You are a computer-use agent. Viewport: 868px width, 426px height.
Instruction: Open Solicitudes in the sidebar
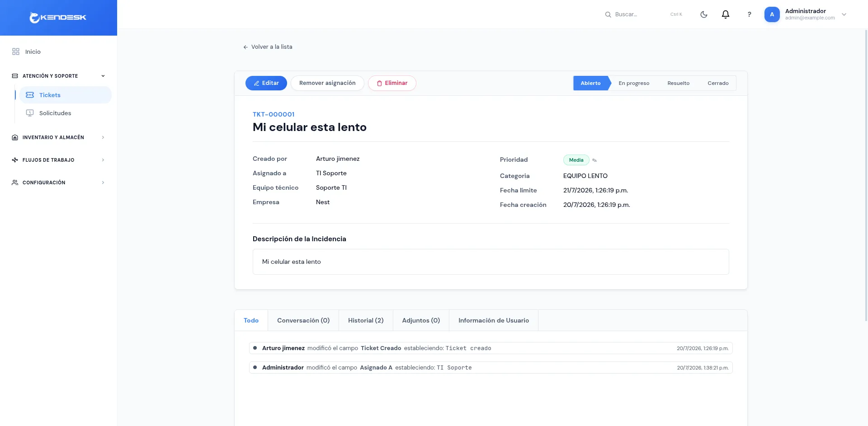[65, 113]
